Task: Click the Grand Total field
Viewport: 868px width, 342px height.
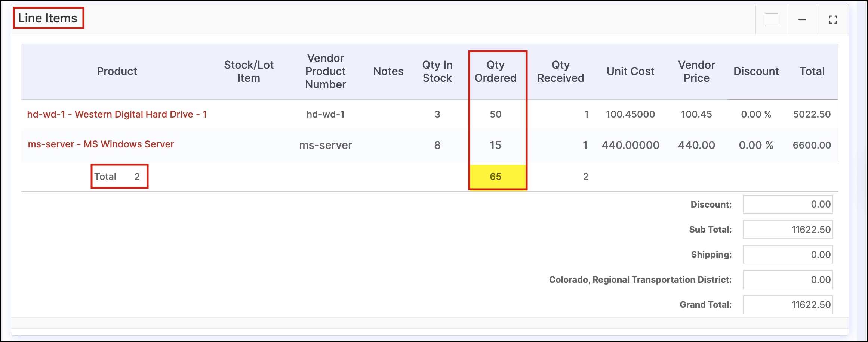Action: click(788, 304)
